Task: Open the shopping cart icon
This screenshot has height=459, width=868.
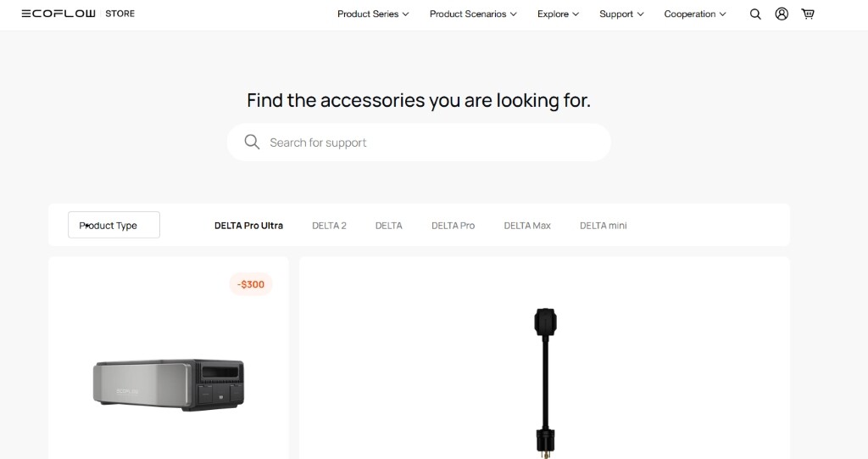Action: click(x=808, y=14)
